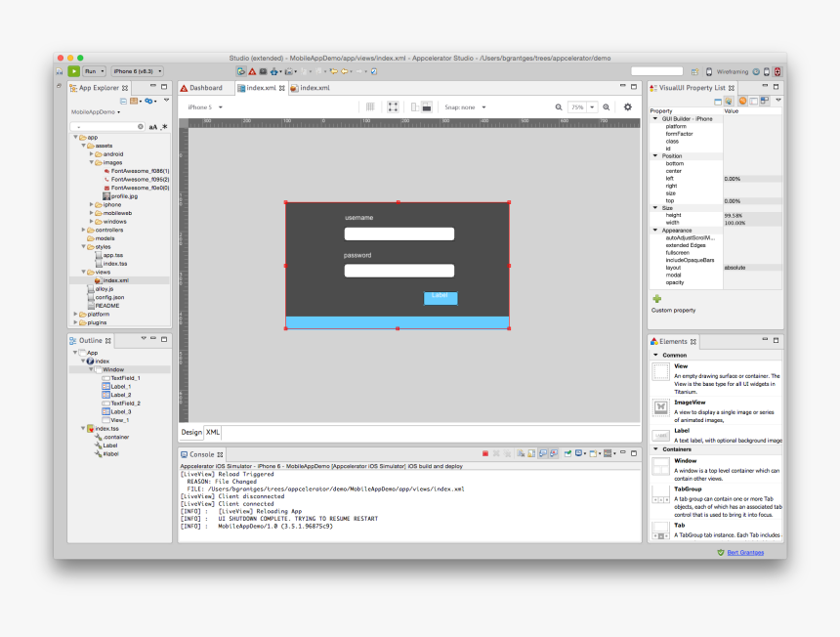Toggle Link with Editor in App Explorer
The width and height of the screenshot is (840, 637).
148,101
